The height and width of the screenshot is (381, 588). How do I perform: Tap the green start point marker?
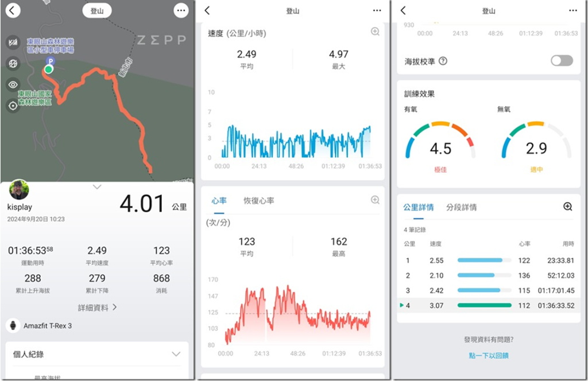[48, 69]
